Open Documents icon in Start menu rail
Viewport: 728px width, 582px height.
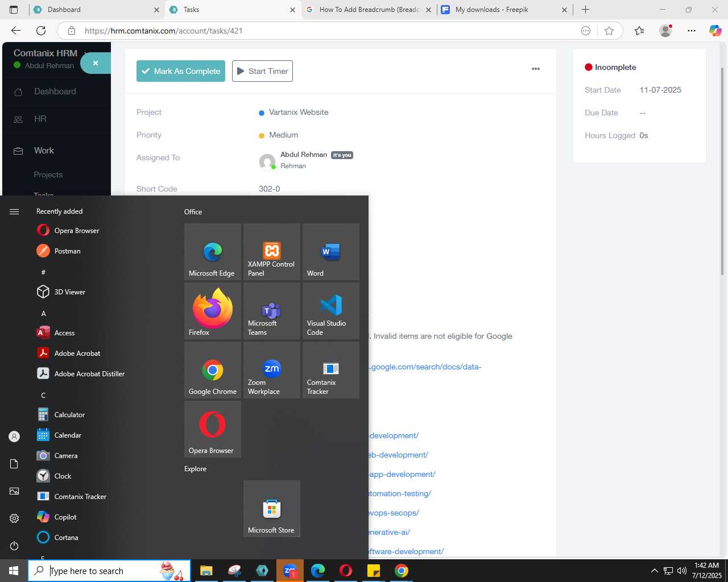[14, 464]
